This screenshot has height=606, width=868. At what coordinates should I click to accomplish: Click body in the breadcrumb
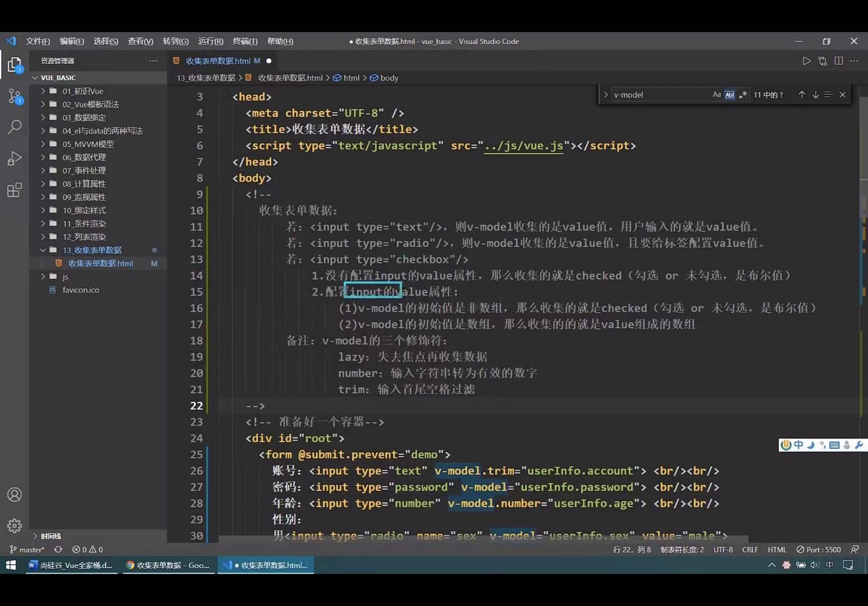pos(384,78)
